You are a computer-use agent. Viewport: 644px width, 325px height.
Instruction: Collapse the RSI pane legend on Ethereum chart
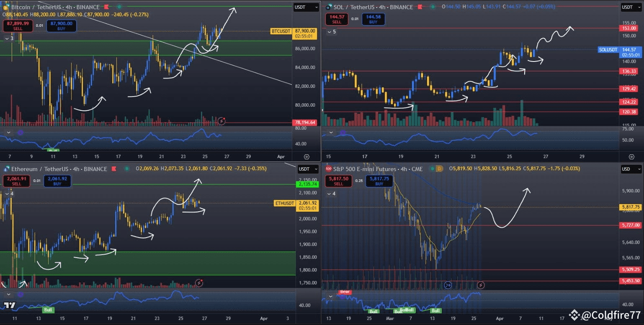pos(8,294)
